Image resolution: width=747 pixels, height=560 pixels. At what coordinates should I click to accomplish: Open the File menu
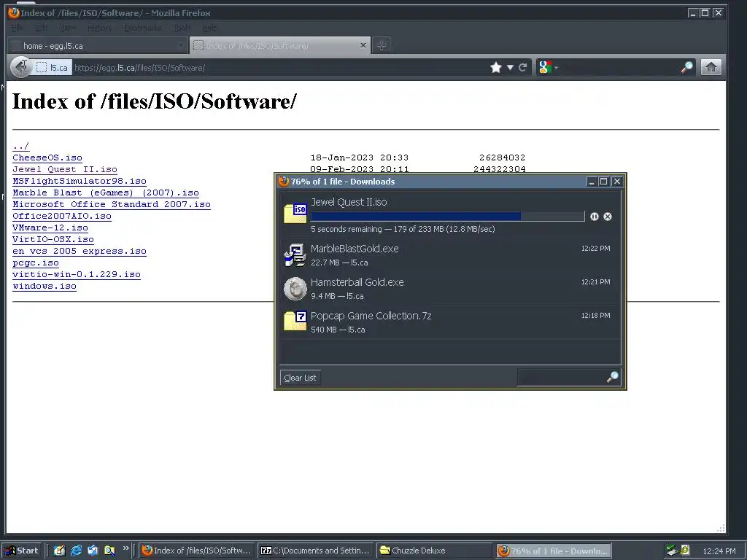18,28
